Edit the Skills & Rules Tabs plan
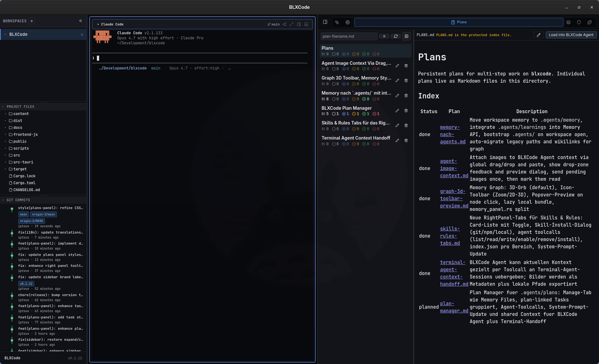599x364 pixels. pos(397,125)
